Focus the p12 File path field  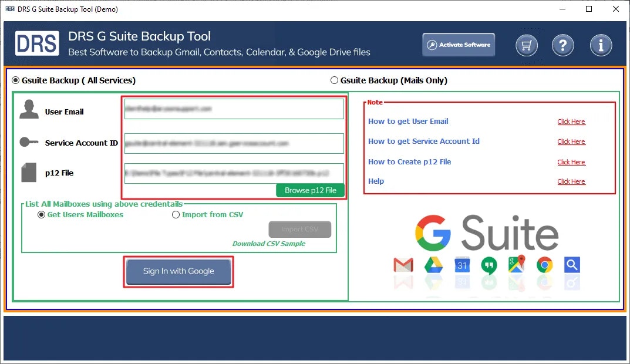click(234, 173)
